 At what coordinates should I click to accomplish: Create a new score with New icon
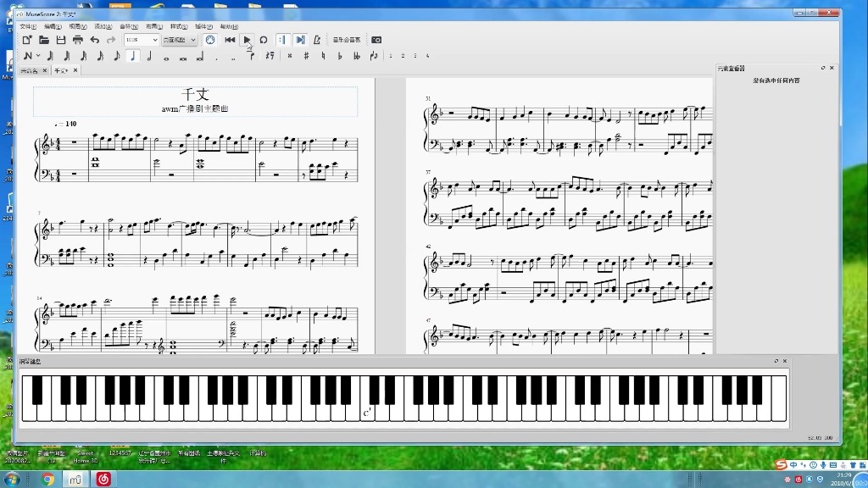27,40
